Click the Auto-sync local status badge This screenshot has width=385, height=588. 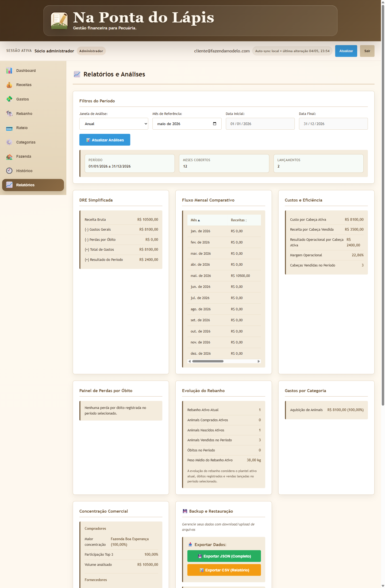[x=292, y=51]
